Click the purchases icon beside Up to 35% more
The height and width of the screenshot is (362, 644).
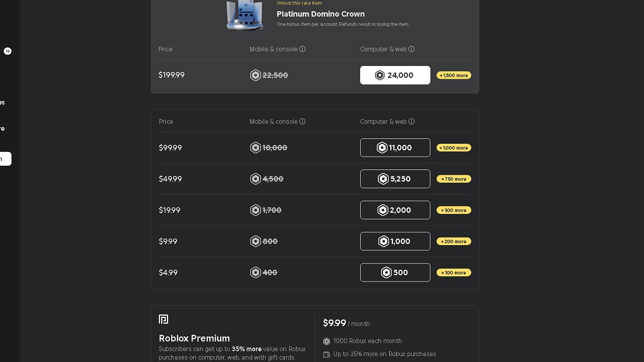tap(326, 354)
